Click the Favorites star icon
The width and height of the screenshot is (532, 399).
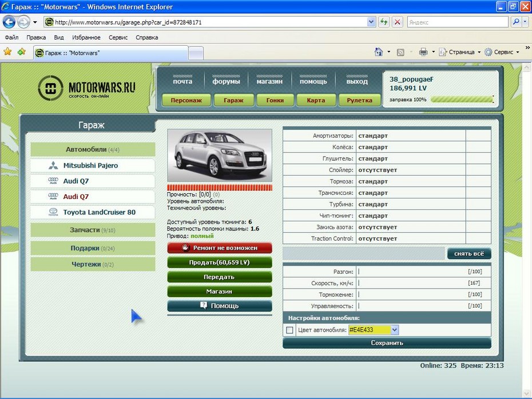click(7, 52)
